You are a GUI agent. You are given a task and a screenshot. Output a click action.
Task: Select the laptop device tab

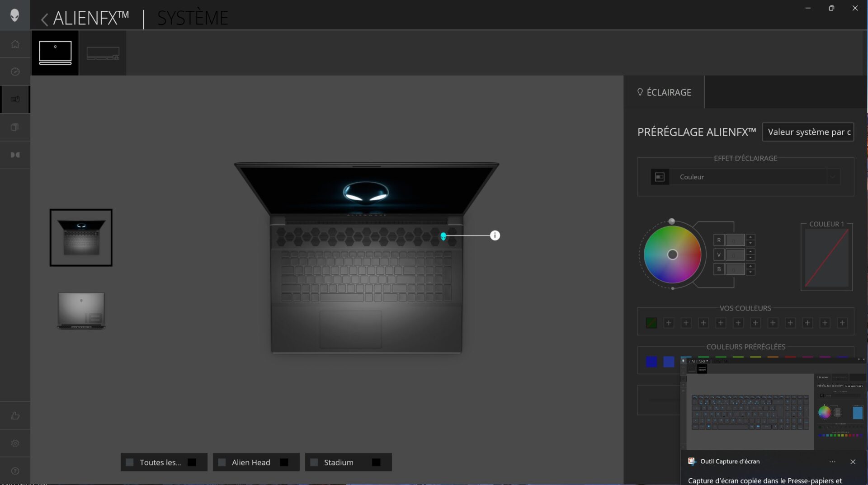pos(55,52)
